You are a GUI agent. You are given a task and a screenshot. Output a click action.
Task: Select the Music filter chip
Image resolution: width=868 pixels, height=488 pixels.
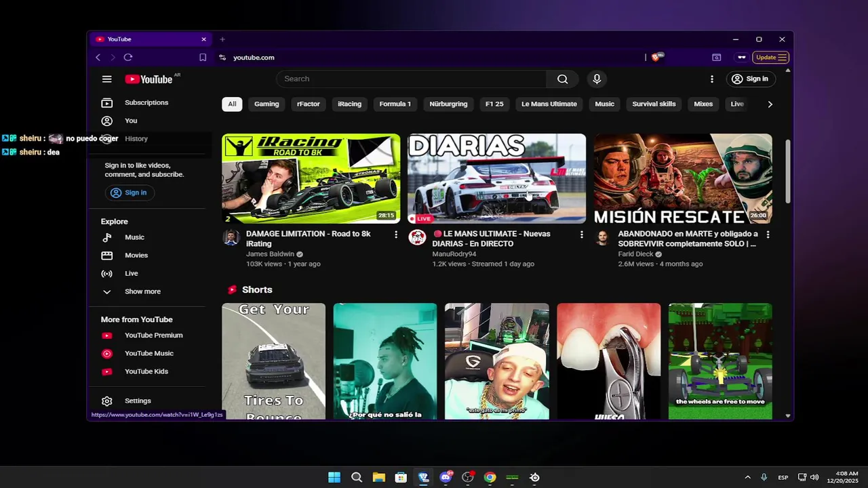tap(604, 104)
